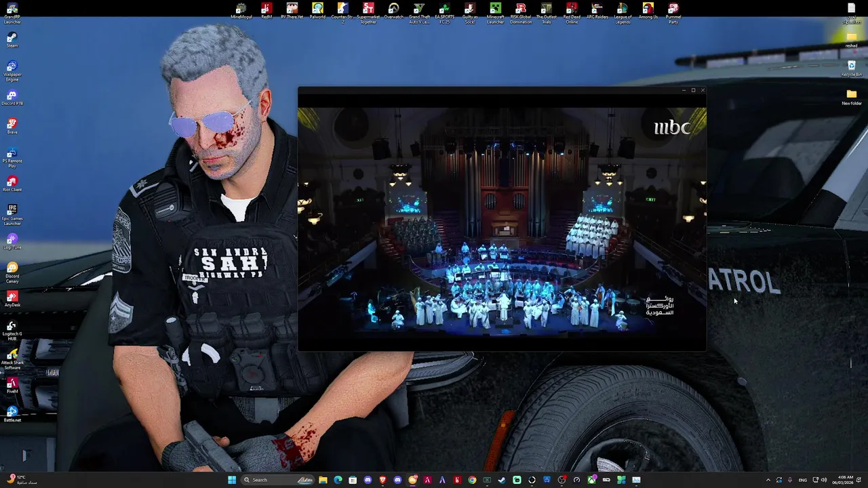Viewport: 868px width, 488px height.
Task: Launch Steam from the desktop shortcut
Action: click(x=12, y=39)
